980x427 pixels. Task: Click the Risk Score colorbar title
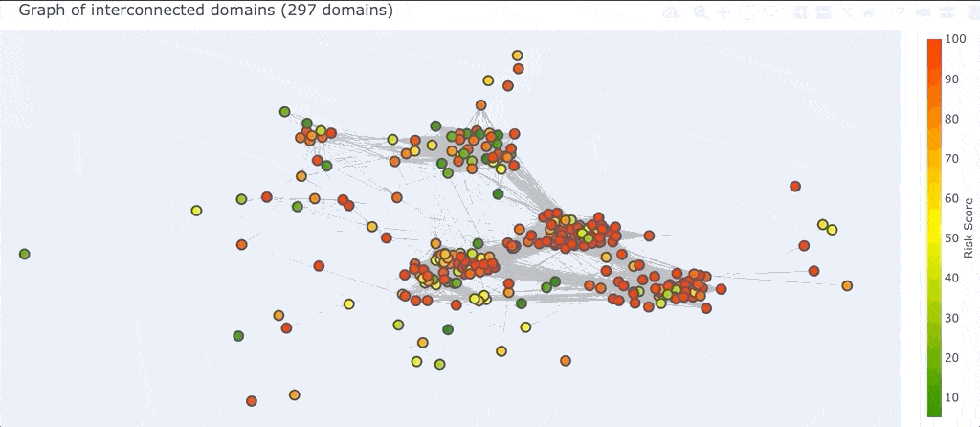coord(969,228)
